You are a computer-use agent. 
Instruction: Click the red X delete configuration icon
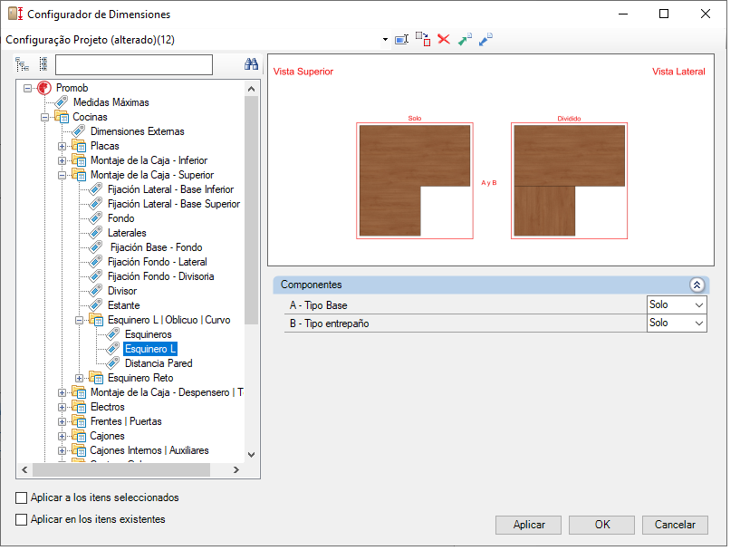click(x=444, y=39)
